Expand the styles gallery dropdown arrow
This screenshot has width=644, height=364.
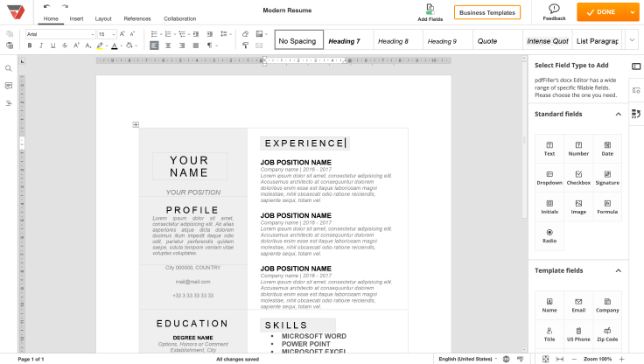pos(632,39)
